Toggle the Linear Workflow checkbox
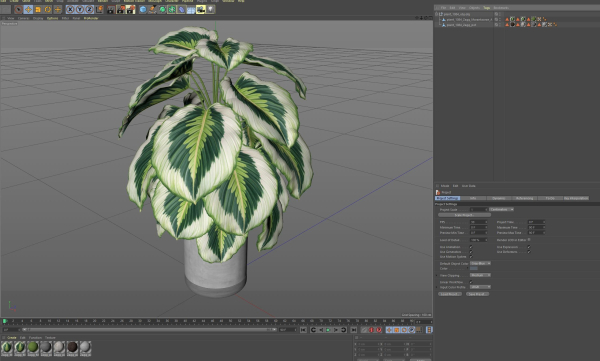Image resolution: width=600 pixels, height=361 pixels. [x=471, y=282]
